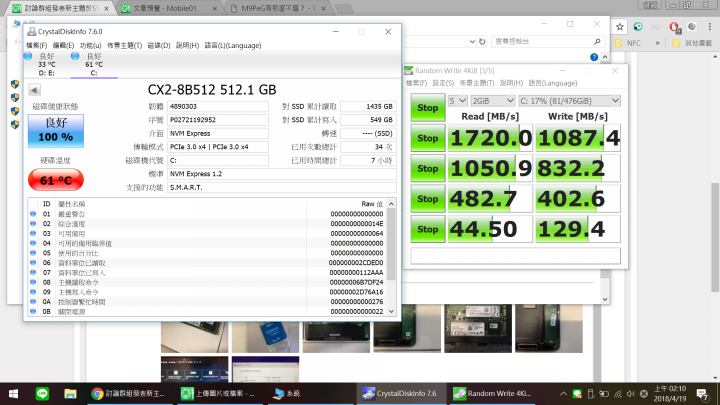This screenshot has width=720, height=405.
Task: Click the 129.4 write result cell
Action: (578, 229)
